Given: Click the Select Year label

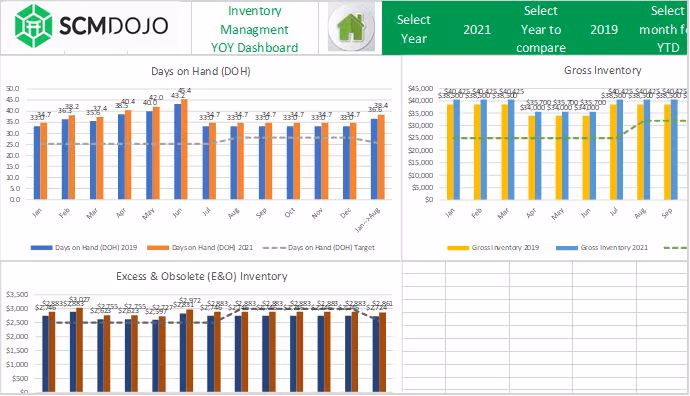Looking at the screenshot, I should 414,29.
